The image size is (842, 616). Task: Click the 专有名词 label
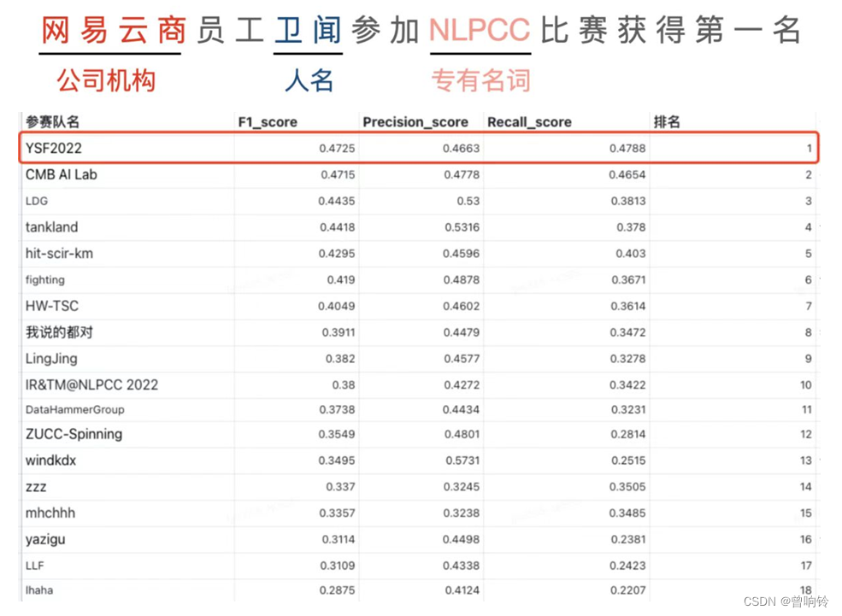[480, 80]
